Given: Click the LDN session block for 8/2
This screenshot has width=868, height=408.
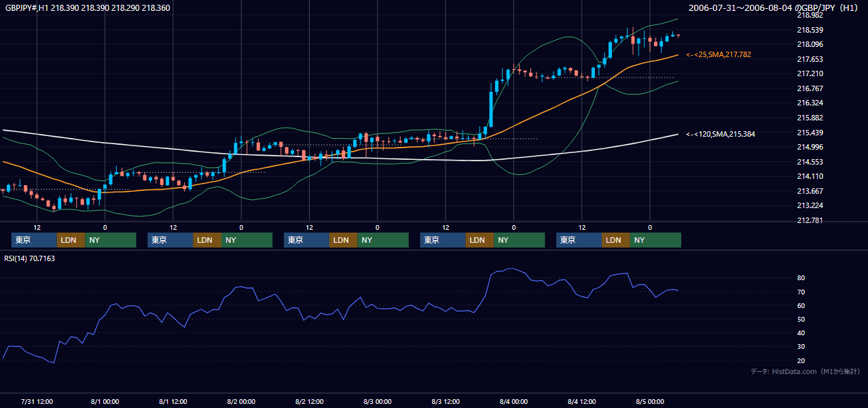Looking at the screenshot, I should click(344, 240).
